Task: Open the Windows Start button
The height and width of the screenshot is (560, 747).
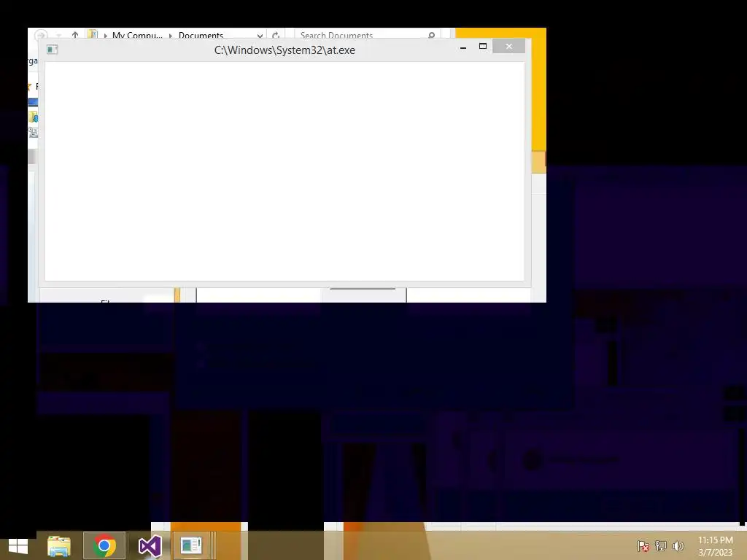Action: [x=18, y=546]
